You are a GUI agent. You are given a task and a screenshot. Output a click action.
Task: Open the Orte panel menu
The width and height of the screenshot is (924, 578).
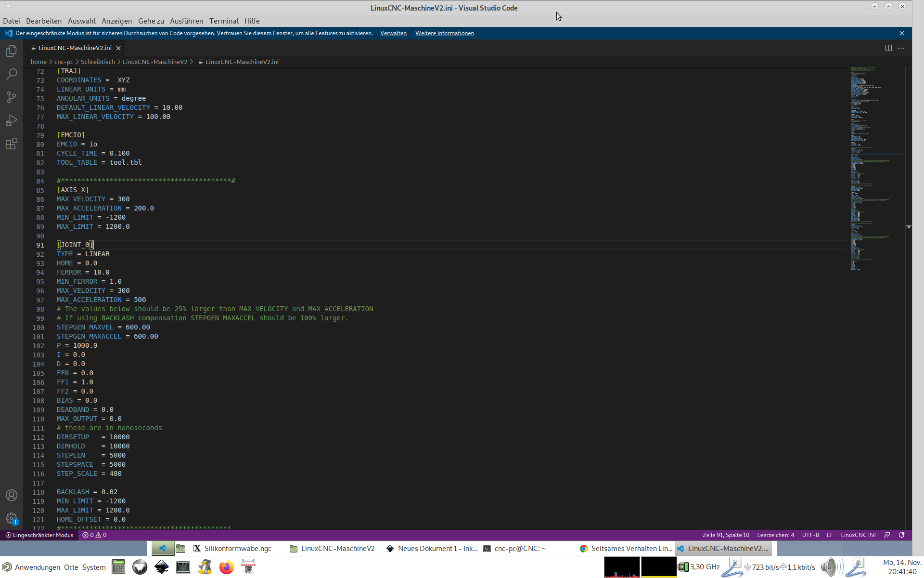point(71,567)
